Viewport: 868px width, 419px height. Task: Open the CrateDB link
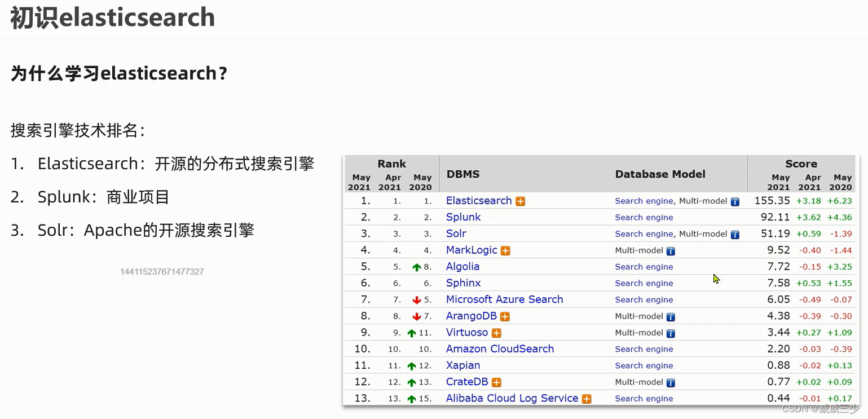pos(467,382)
